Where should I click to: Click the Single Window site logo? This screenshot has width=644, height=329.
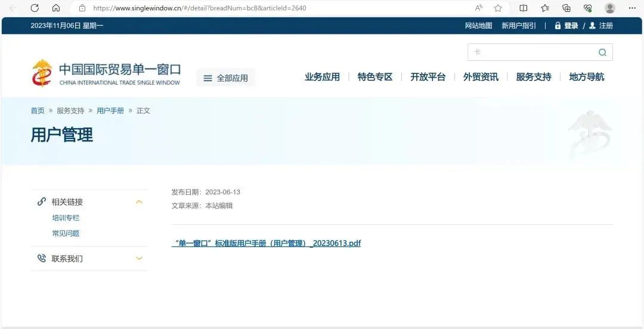(106, 74)
